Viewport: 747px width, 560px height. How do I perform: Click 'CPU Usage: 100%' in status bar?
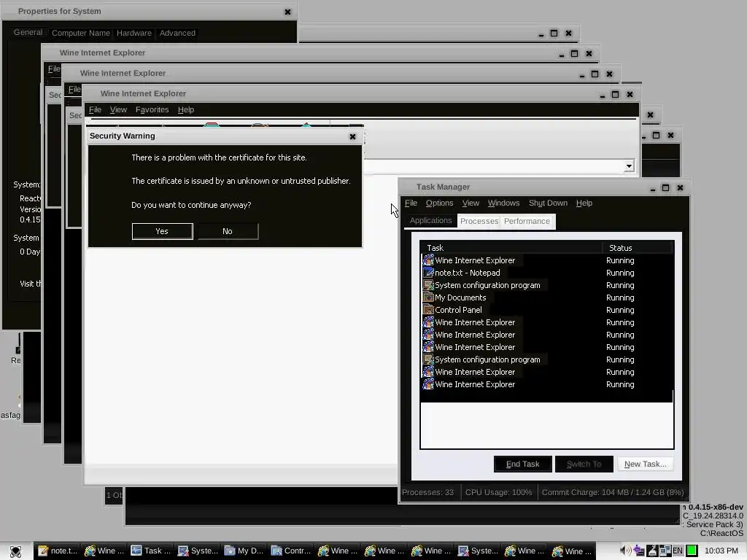tap(498, 492)
